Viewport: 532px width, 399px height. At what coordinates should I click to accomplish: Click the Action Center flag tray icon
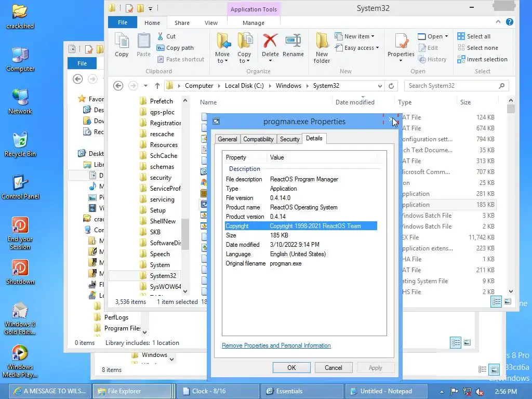point(454,392)
